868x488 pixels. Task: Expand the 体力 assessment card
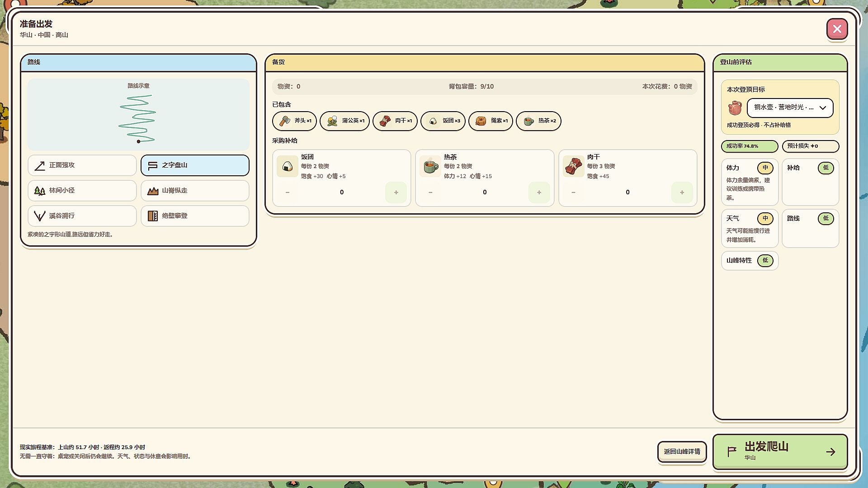pos(750,182)
